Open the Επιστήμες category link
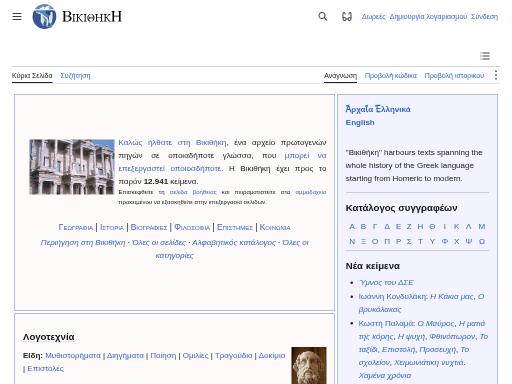 pos(235,227)
